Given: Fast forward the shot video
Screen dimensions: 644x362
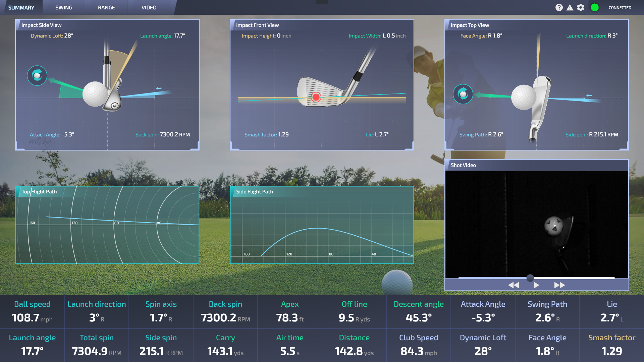Looking at the screenshot, I should click(559, 285).
